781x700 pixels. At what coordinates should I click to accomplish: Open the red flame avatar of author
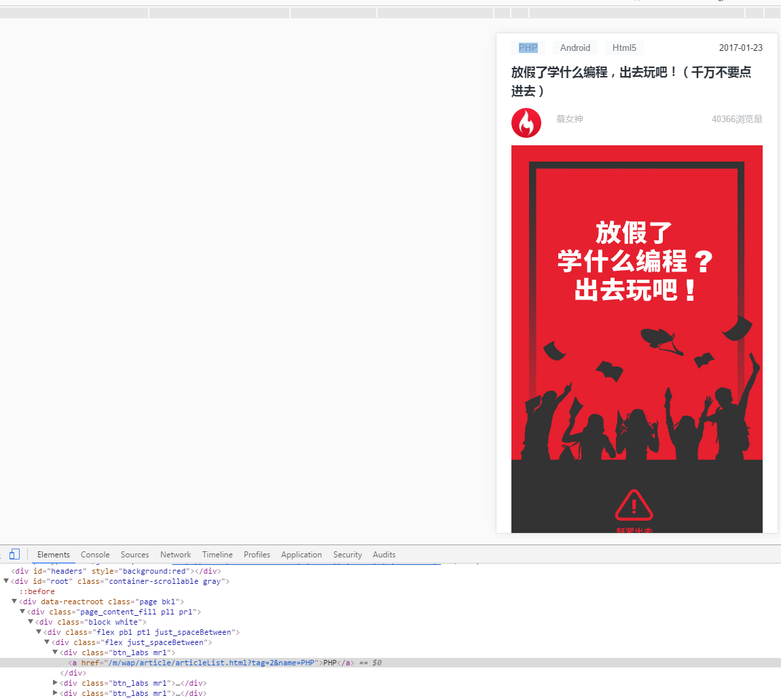(x=526, y=122)
